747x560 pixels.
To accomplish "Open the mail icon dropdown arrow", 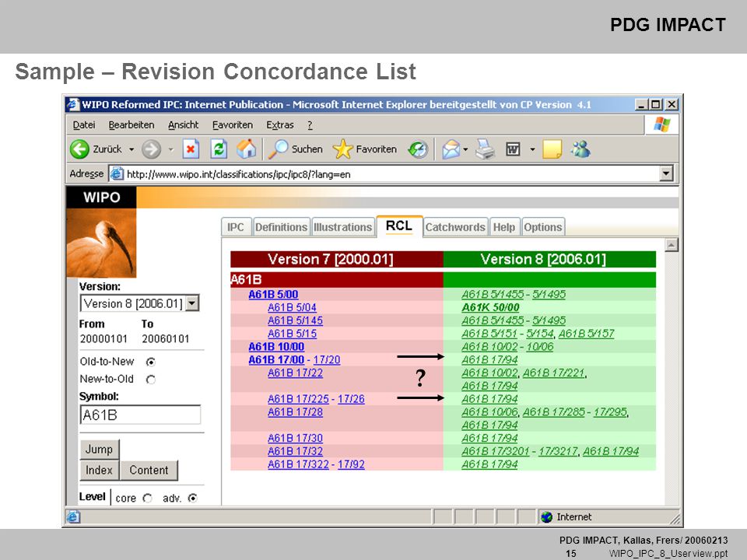I will pos(466,149).
